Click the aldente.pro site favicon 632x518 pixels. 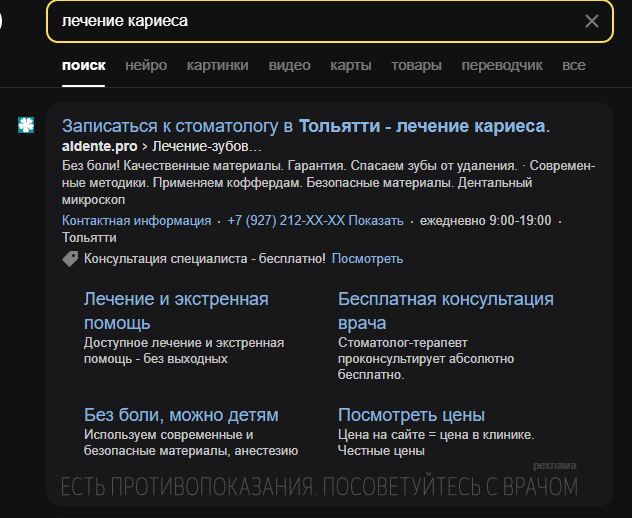(26, 125)
